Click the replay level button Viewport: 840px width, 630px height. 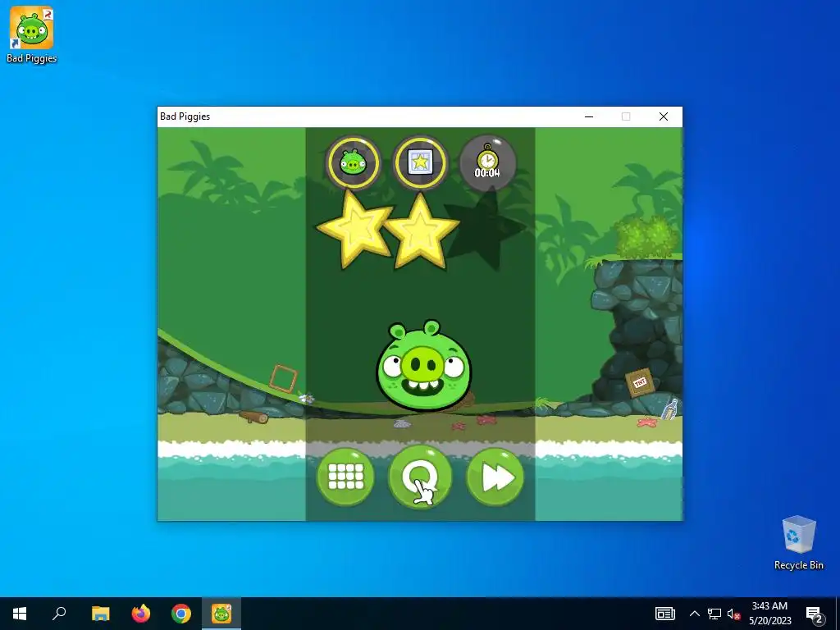coord(420,477)
